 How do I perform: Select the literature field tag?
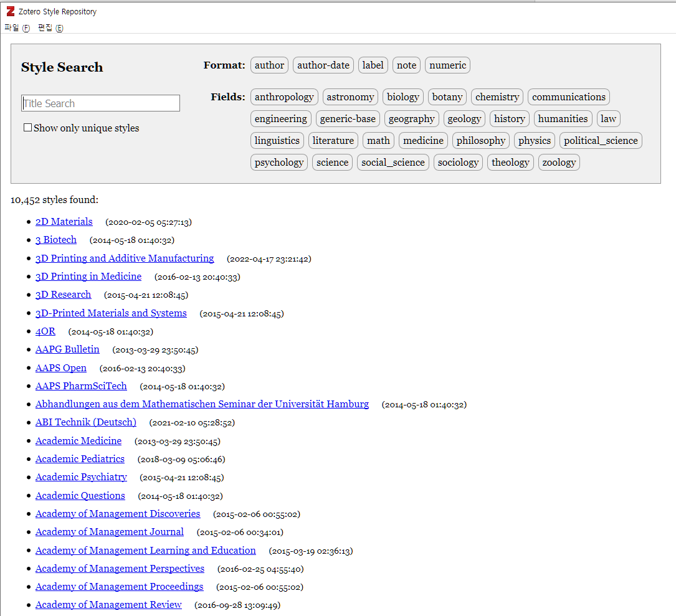pos(333,141)
